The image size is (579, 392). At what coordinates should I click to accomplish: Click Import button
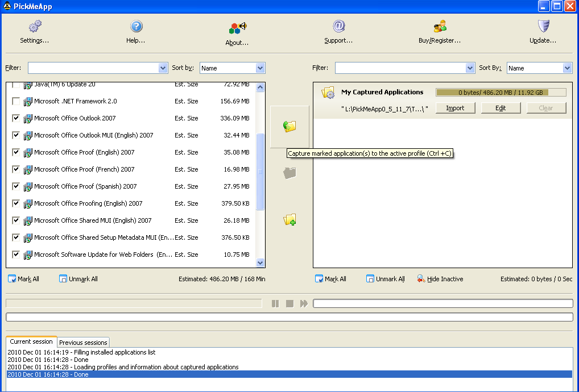456,108
